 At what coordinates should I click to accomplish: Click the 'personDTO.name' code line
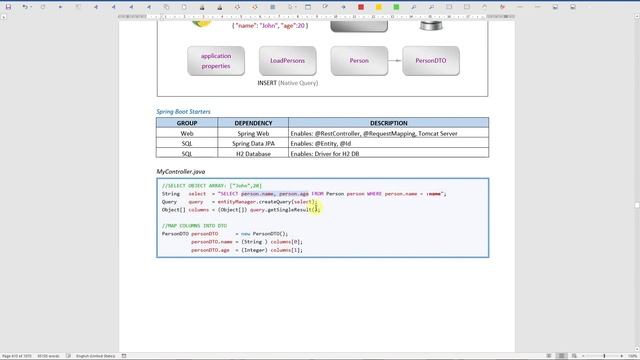coord(247,242)
